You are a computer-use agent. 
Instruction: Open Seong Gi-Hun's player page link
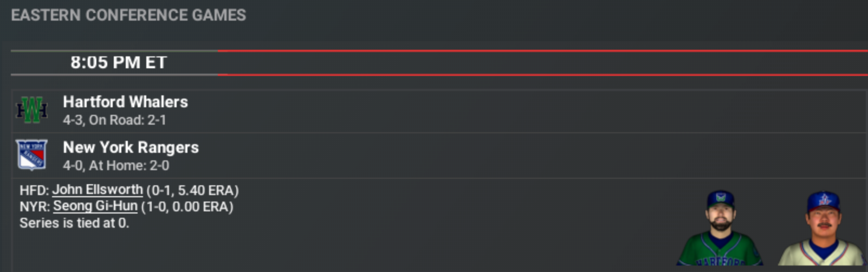(95, 206)
